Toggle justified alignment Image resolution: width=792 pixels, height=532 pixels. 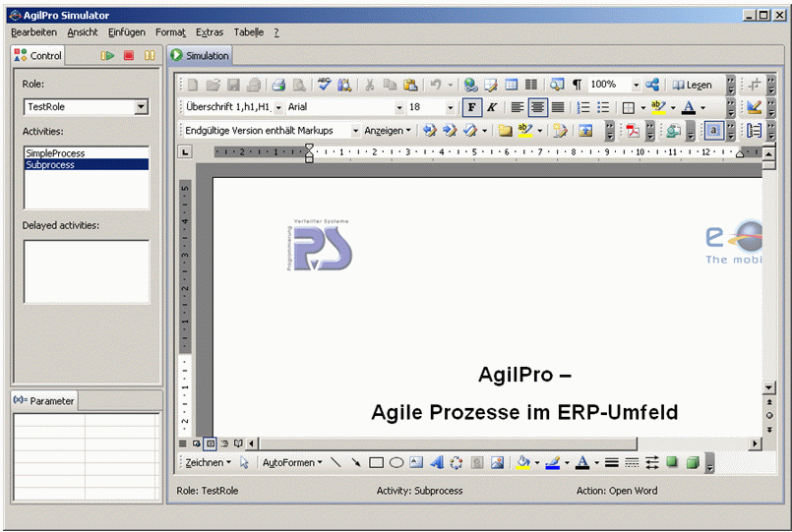tap(557, 107)
